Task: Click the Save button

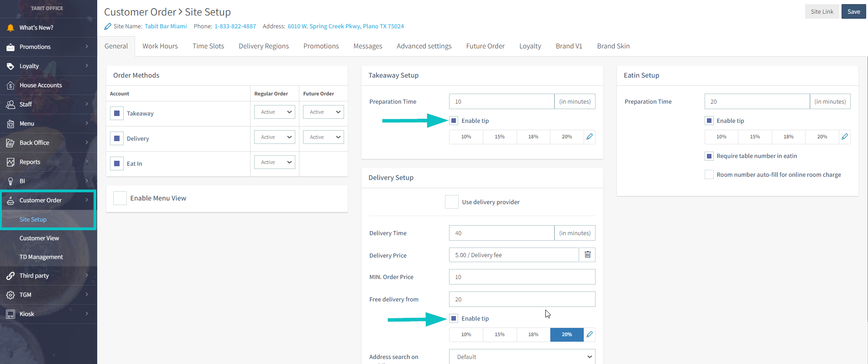Action: tap(853, 12)
